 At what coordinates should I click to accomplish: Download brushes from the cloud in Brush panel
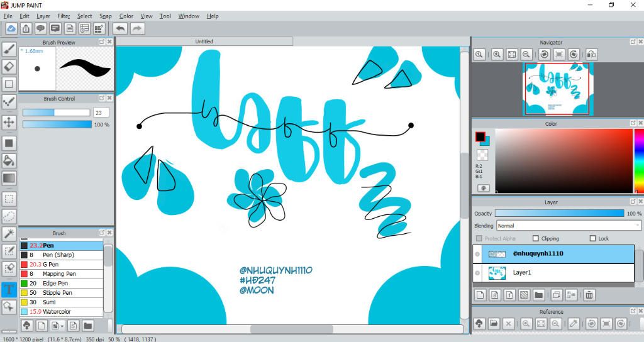(26, 326)
